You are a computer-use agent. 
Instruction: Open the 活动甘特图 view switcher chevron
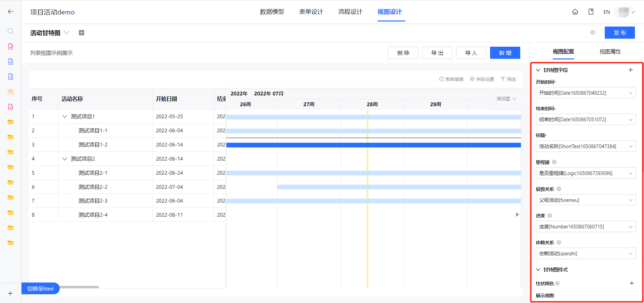[x=66, y=33]
